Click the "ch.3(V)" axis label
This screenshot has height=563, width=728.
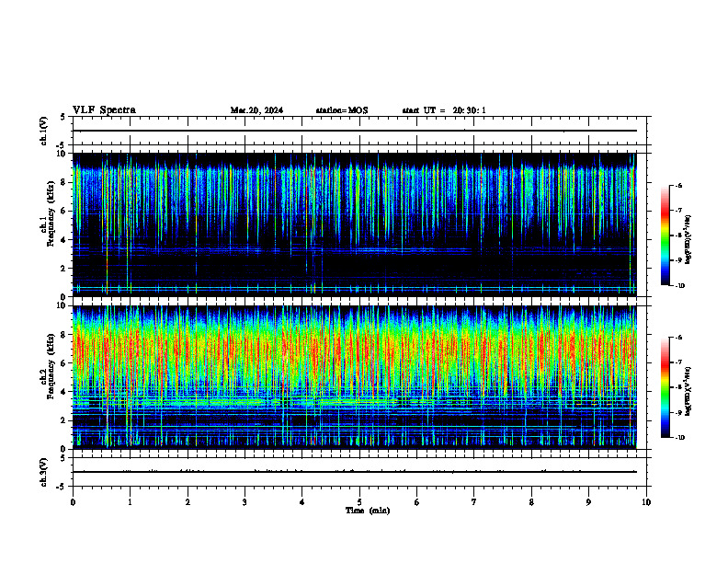click(43, 472)
